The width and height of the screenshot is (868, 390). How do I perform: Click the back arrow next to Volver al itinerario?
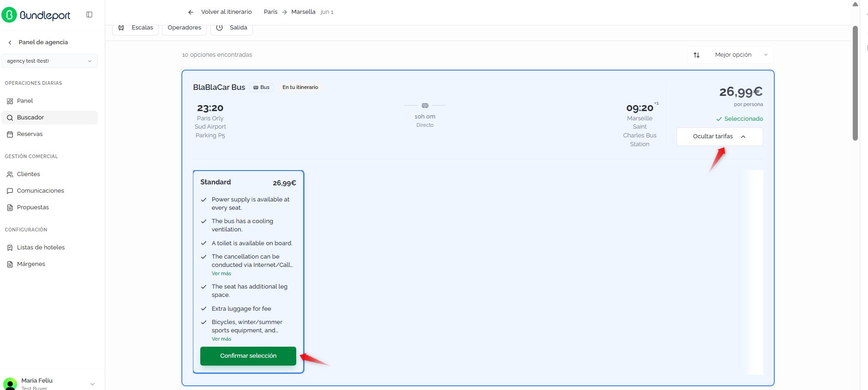[191, 12]
